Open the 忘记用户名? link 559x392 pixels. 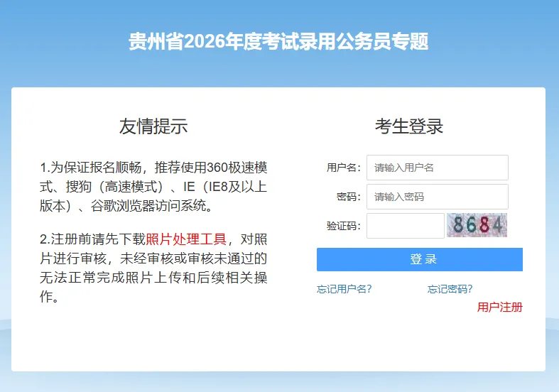coord(344,288)
